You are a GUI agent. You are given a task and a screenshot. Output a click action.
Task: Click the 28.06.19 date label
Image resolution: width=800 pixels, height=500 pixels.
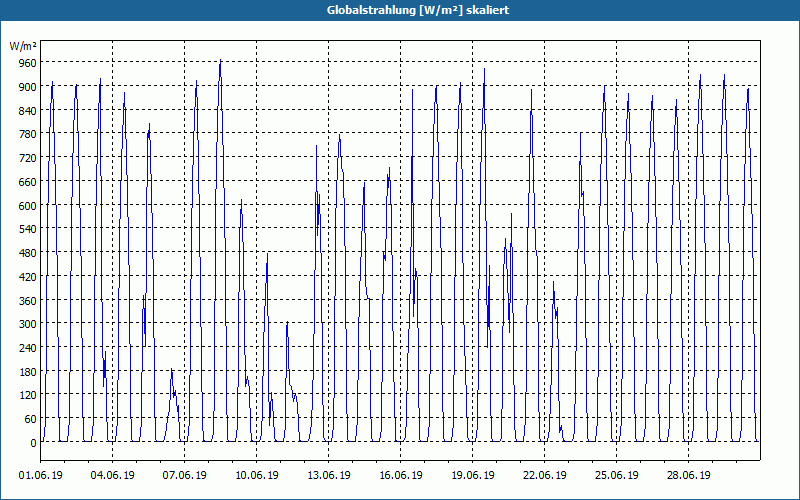click(688, 476)
